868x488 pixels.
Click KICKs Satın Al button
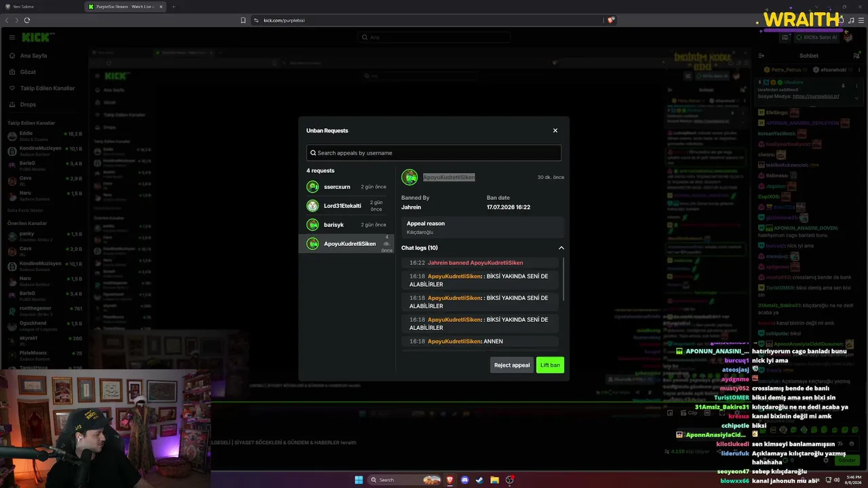click(x=816, y=37)
